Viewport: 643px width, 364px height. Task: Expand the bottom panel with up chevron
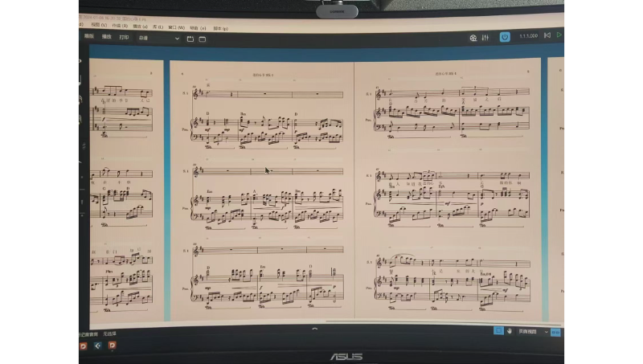click(314, 329)
